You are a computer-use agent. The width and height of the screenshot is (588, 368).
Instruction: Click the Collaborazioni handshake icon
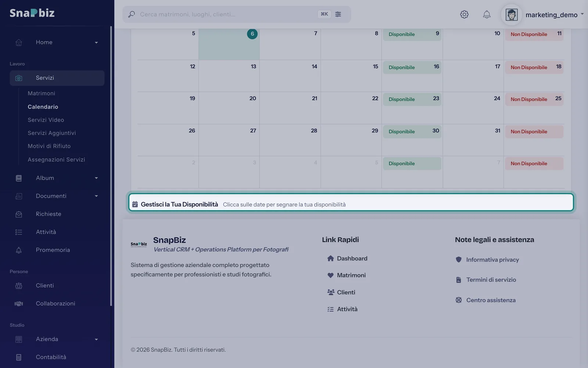coord(19,304)
